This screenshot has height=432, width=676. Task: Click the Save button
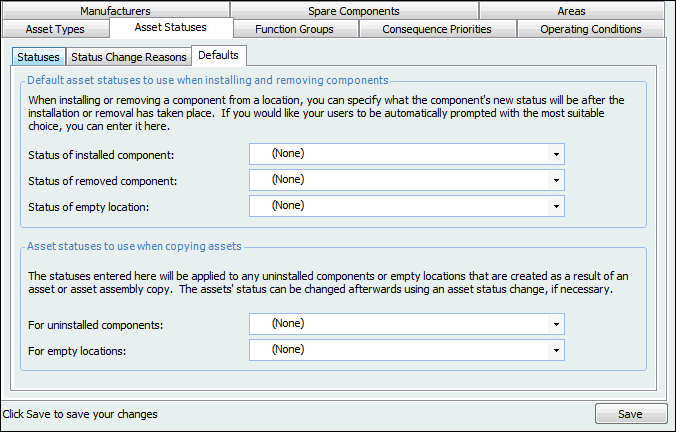(630, 414)
